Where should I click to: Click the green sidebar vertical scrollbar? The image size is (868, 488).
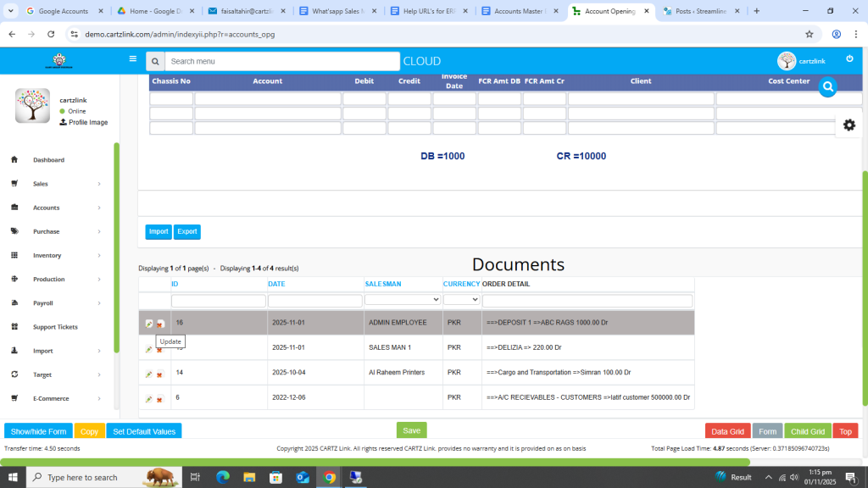tap(116, 246)
